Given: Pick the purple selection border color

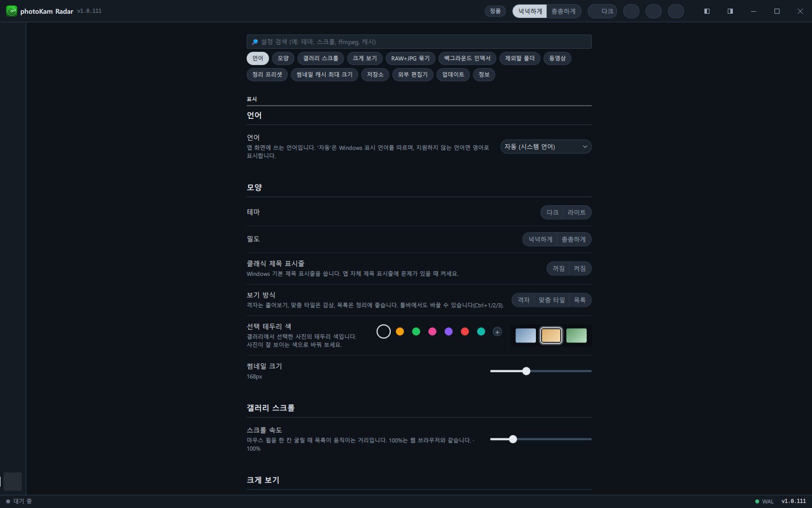Looking at the screenshot, I should (x=449, y=332).
